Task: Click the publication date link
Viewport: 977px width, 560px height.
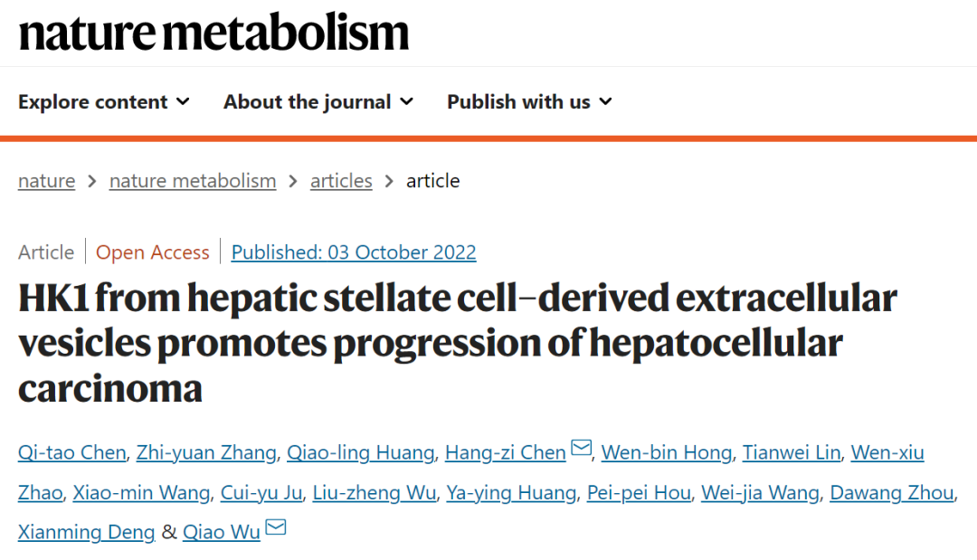Action: point(354,252)
